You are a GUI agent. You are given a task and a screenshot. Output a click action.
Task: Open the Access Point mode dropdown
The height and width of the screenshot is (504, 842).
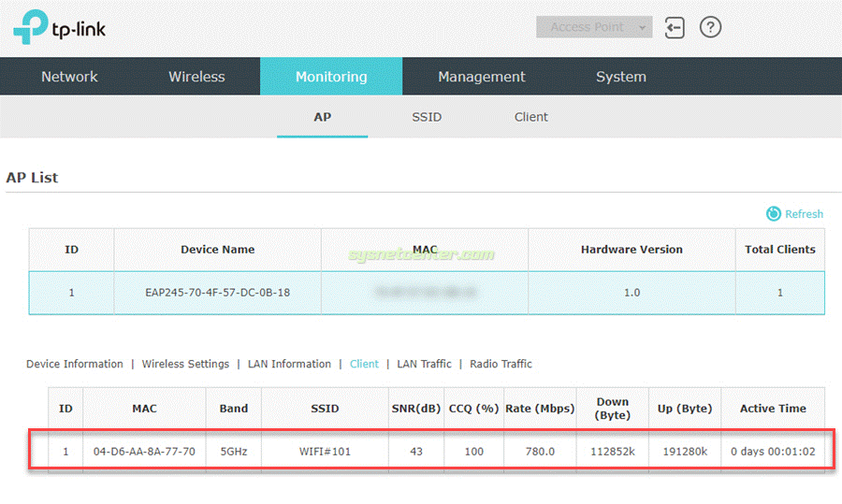click(593, 27)
